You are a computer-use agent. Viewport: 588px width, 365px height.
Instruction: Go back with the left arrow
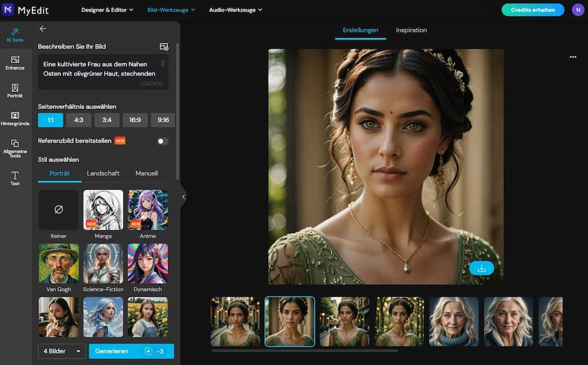point(43,28)
